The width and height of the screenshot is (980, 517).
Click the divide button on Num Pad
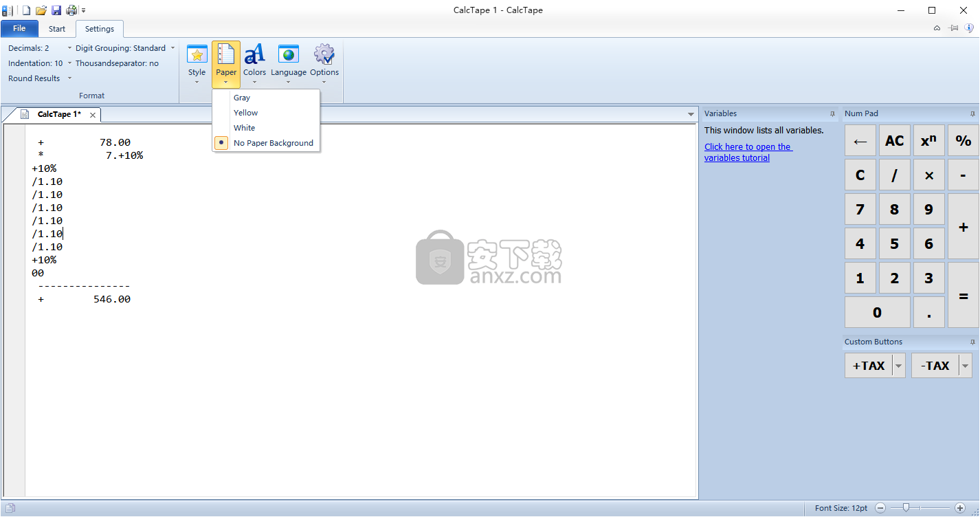pyautogui.click(x=894, y=175)
